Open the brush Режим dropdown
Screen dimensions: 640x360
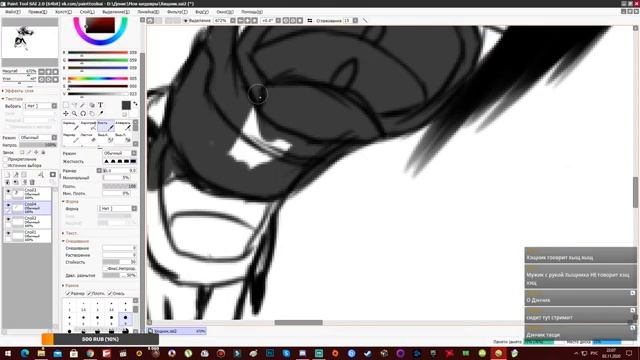click(x=119, y=153)
